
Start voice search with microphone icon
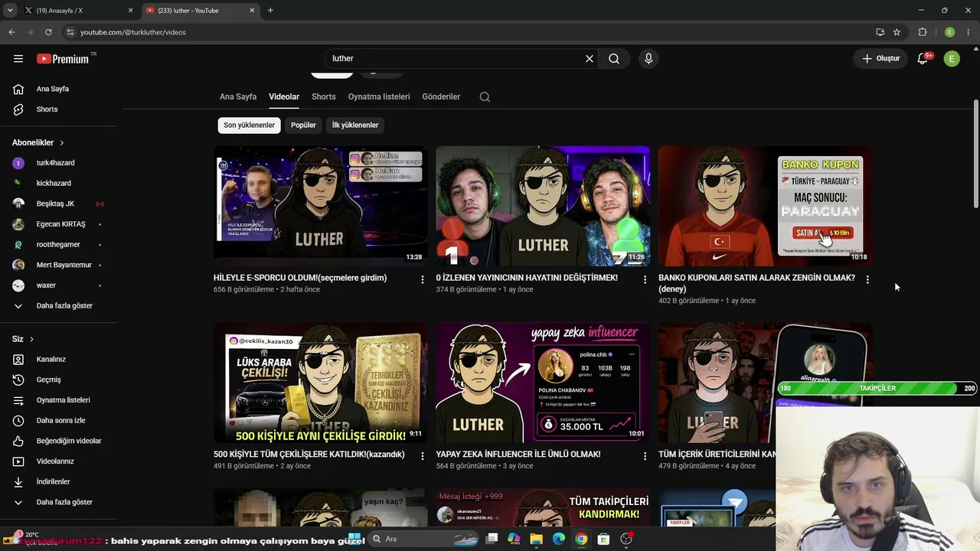[x=648, y=58]
